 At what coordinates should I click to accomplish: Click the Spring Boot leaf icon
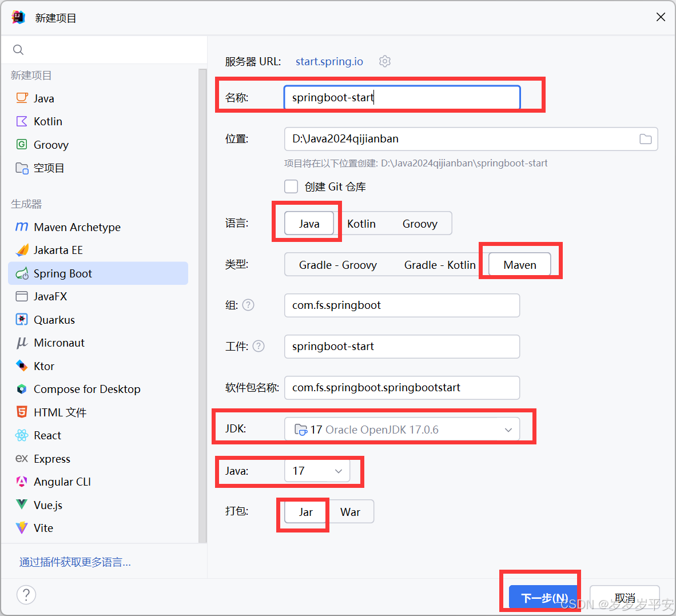pos(22,273)
